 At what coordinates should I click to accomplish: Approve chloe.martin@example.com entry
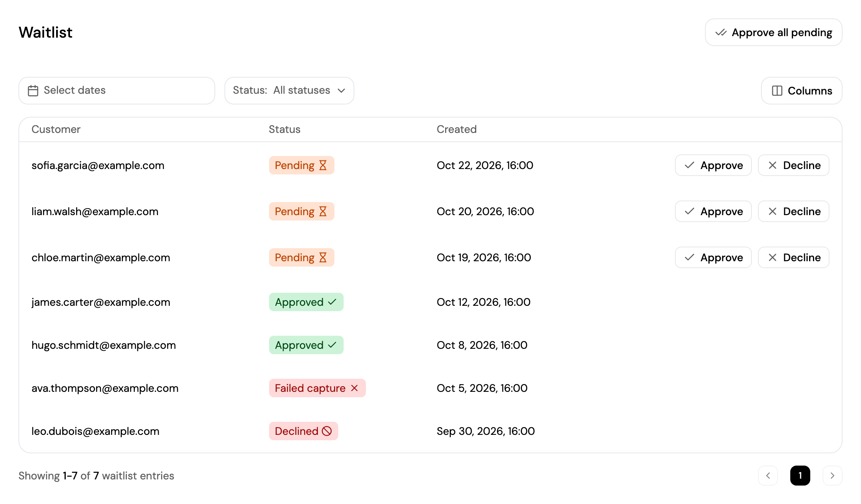[713, 257]
